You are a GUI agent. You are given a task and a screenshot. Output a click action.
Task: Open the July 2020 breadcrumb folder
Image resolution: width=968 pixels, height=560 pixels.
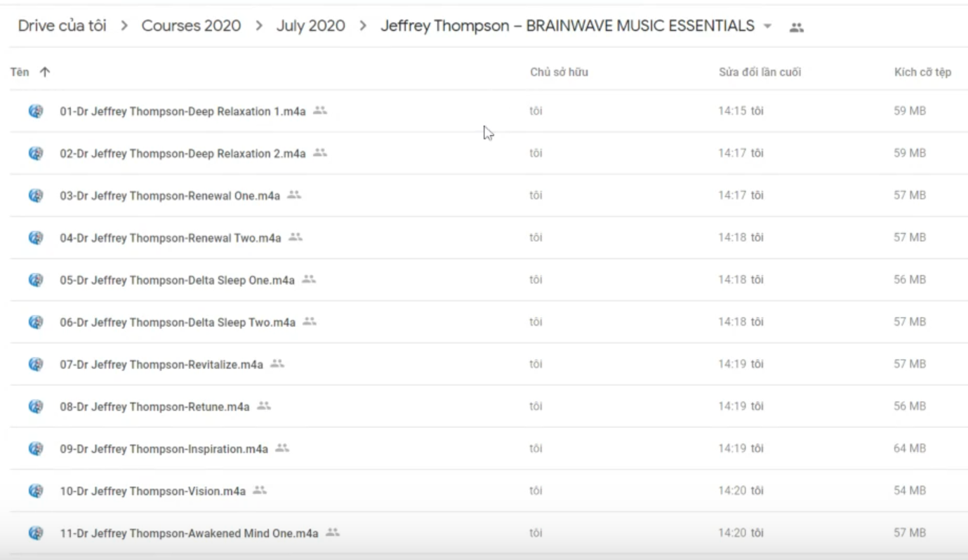(310, 27)
